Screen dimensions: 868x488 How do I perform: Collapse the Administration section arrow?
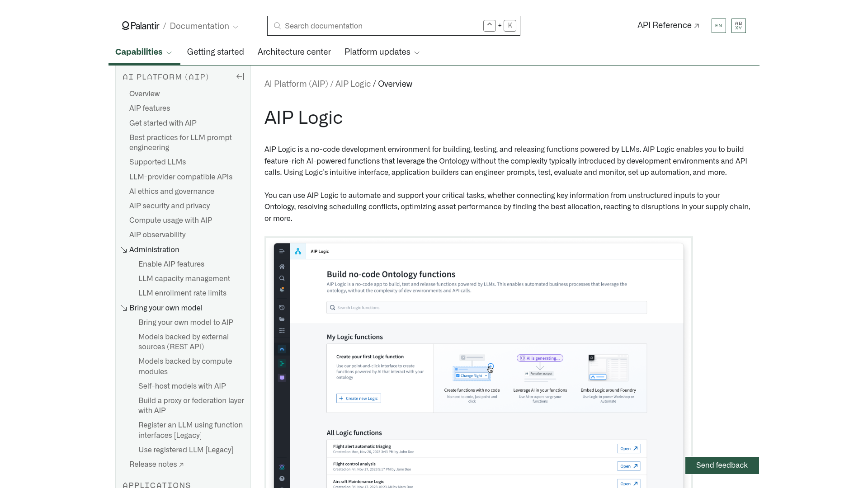(x=124, y=250)
